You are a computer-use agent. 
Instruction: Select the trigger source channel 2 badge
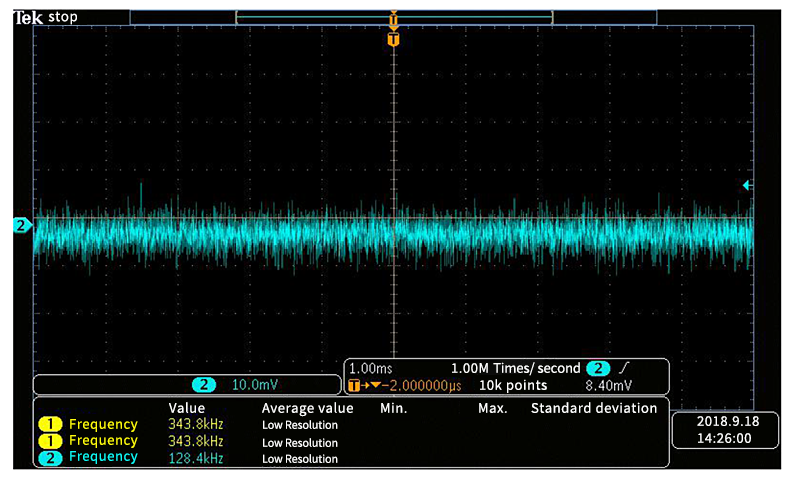coord(597,368)
